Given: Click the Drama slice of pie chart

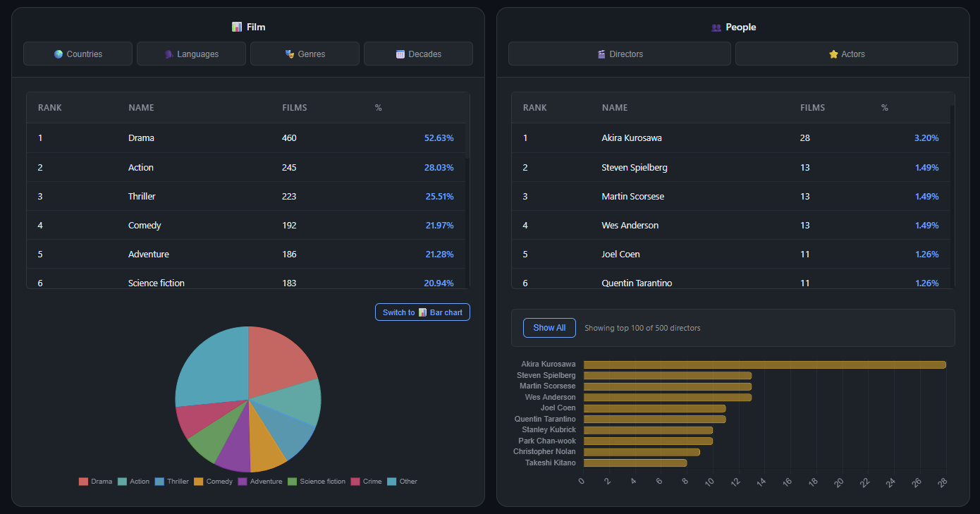Looking at the screenshot, I should (x=278, y=360).
